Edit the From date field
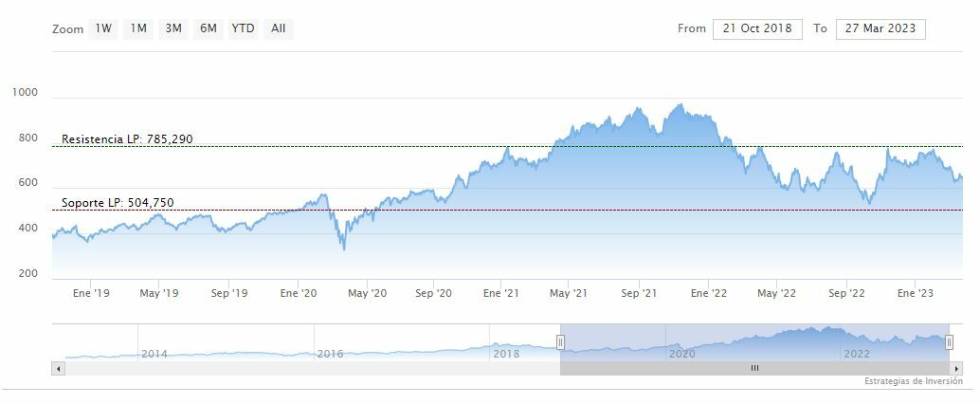Screen dimensions: 980x404 757,28
